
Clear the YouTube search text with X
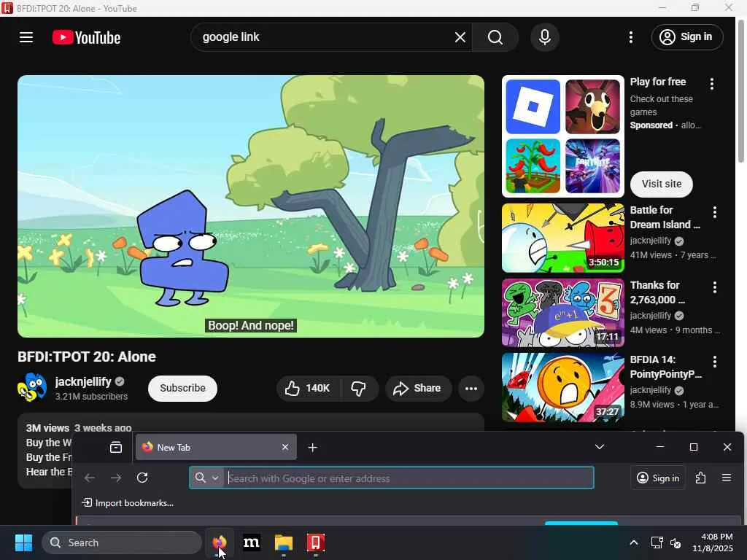pyautogui.click(x=460, y=37)
